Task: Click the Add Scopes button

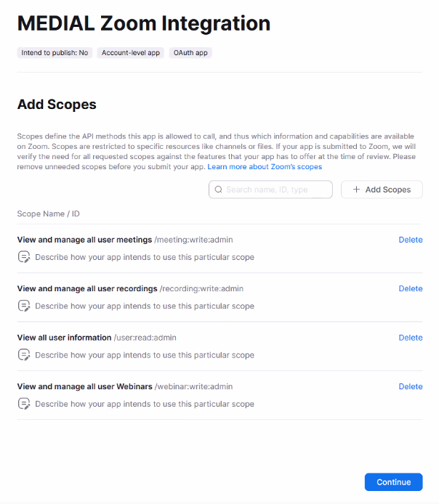Action: (382, 190)
